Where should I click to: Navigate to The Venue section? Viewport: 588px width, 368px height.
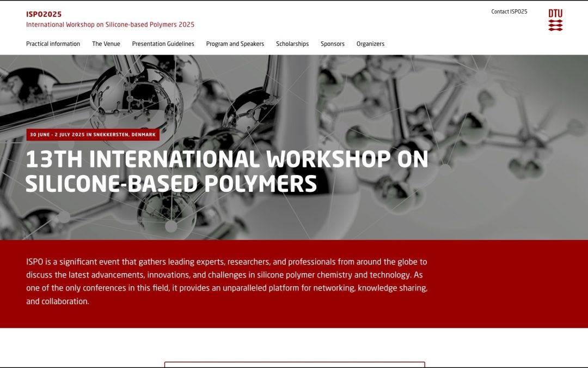tap(106, 44)
